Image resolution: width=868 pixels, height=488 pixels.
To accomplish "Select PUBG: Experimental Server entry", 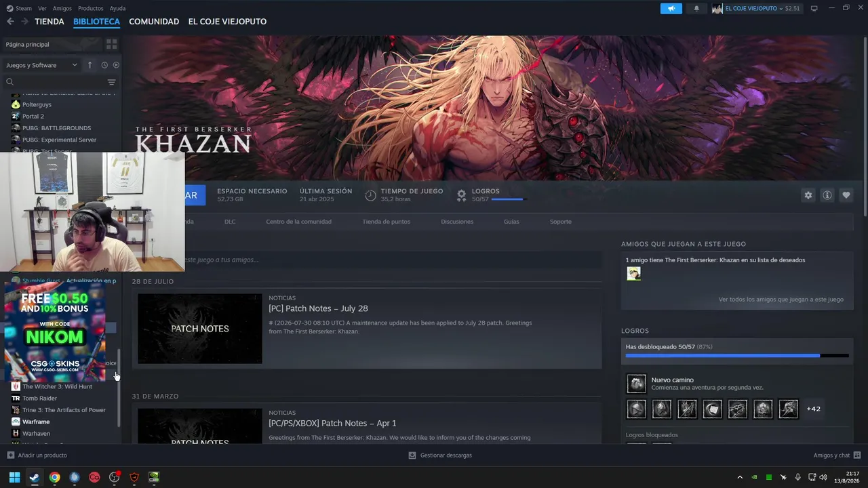I will [60, 140].
